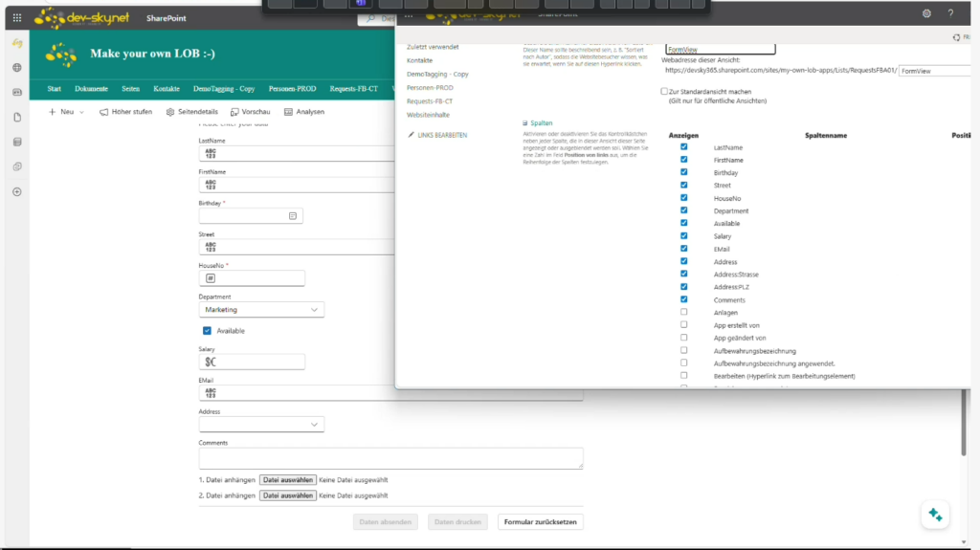Collapse the Spalten section expander
This screenshot has height=550, width=980.
coord(524,123)
